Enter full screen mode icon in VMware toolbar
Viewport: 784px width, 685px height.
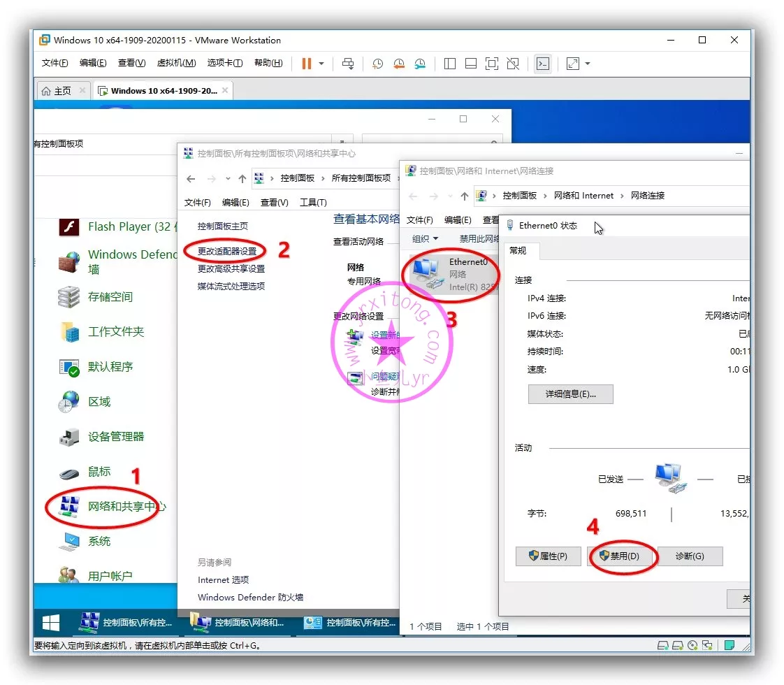pos(492,64)
